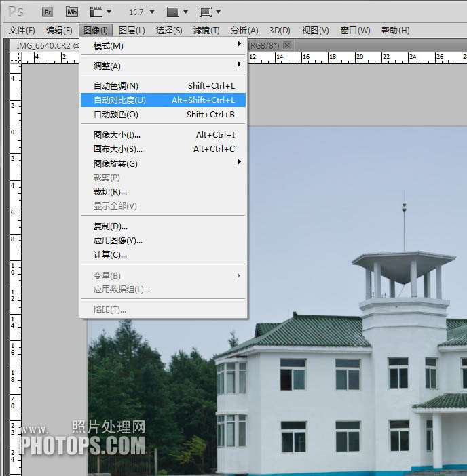
Task: Open the 滤镜(T) menu
Action: click(206, 31)
